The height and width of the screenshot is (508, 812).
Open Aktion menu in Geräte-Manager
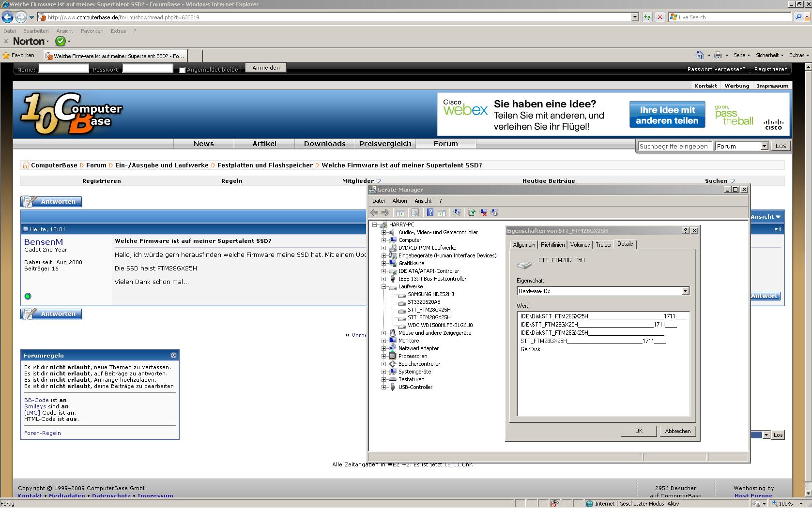click(399, 201)
